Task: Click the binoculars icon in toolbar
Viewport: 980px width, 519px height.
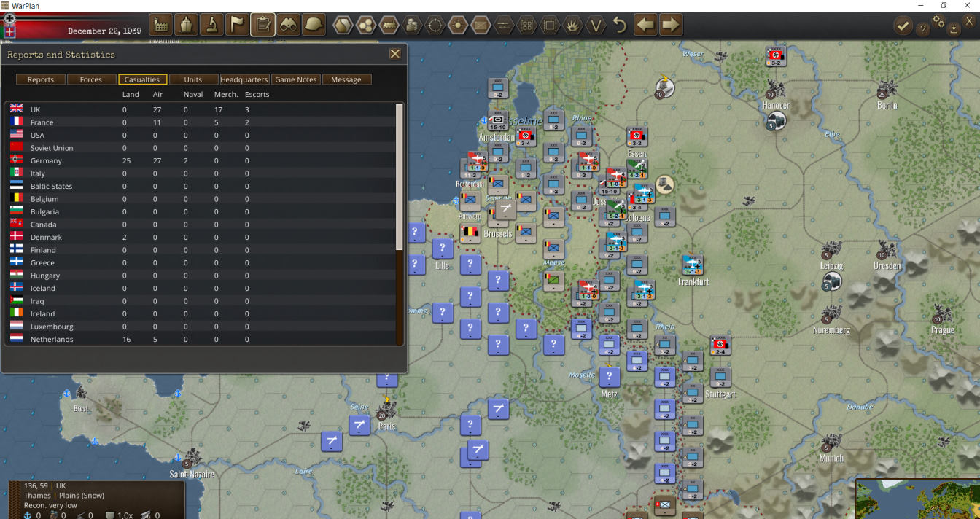Action: click(289, 25)
